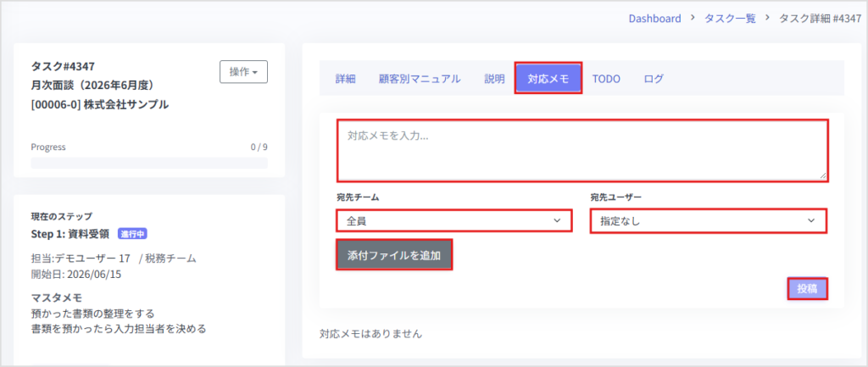Click the chevron arrow in 宛先チーム select
Image resolution: width=868 pixels, height=367 pixels.
pyautogui.click(x=557, y=220)
